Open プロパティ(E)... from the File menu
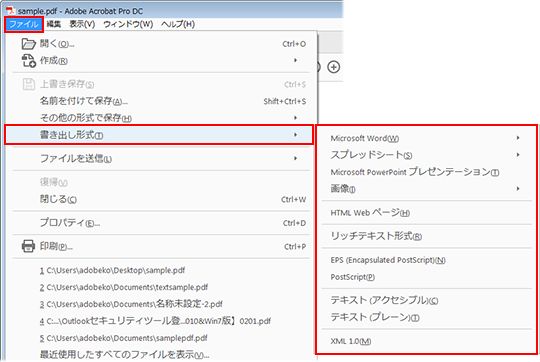Screen dimensions: 540x362 click(160, 223)
